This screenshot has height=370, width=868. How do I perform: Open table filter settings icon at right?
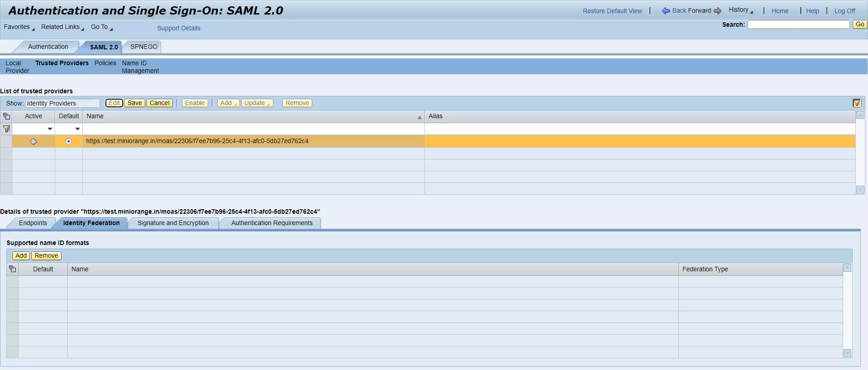857,103
